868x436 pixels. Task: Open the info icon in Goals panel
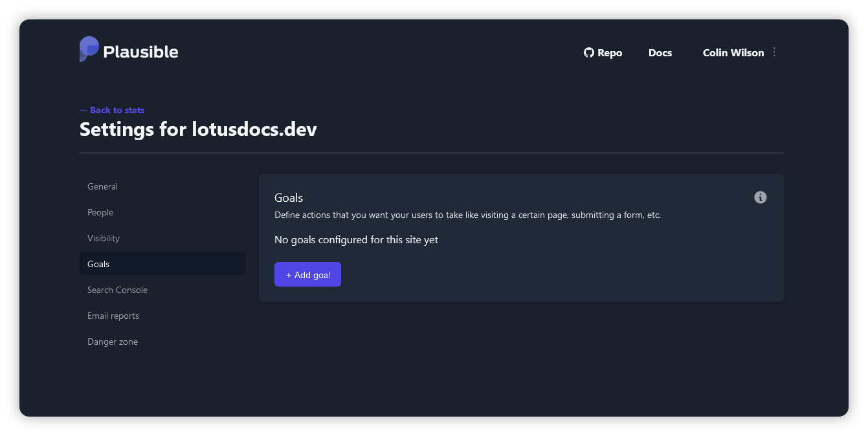[761, 197]
